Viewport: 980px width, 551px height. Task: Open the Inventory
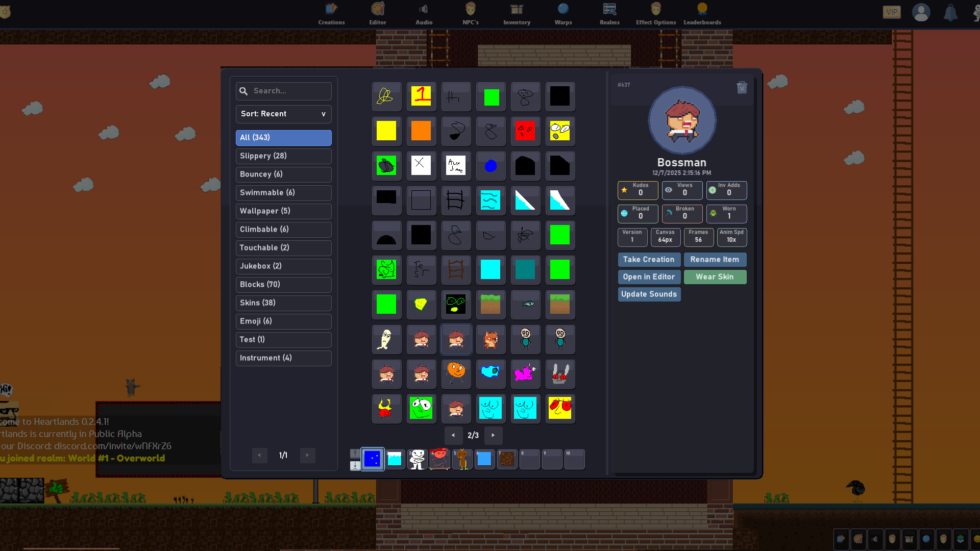tap(517, 14)
